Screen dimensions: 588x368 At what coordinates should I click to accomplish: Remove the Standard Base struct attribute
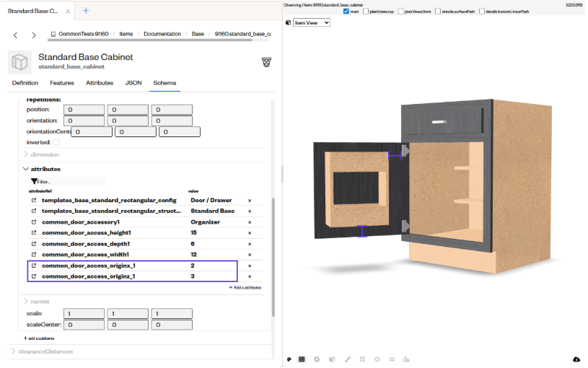(x=250, y=211)
